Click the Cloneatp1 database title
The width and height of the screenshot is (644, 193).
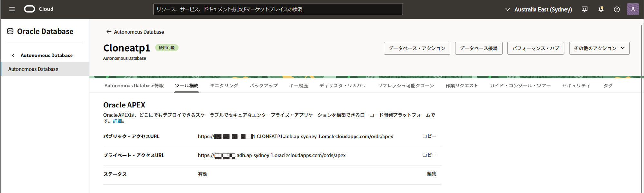coord(127,48)
